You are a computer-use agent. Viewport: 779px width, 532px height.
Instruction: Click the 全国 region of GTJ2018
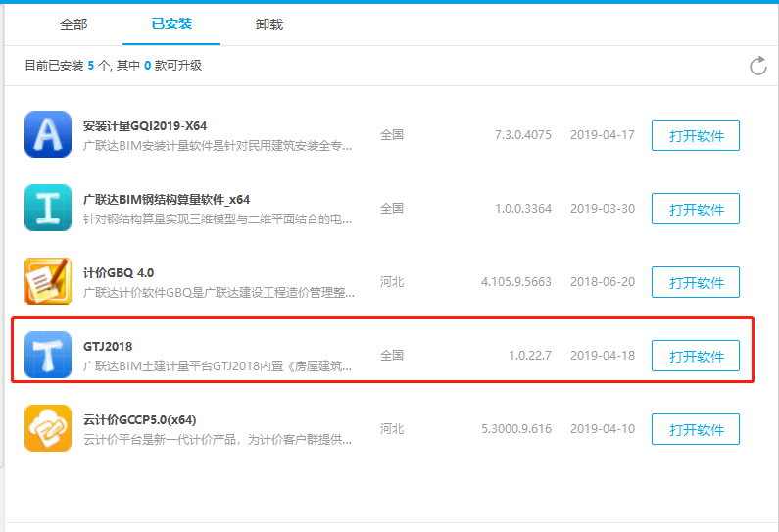click(392, 356)
